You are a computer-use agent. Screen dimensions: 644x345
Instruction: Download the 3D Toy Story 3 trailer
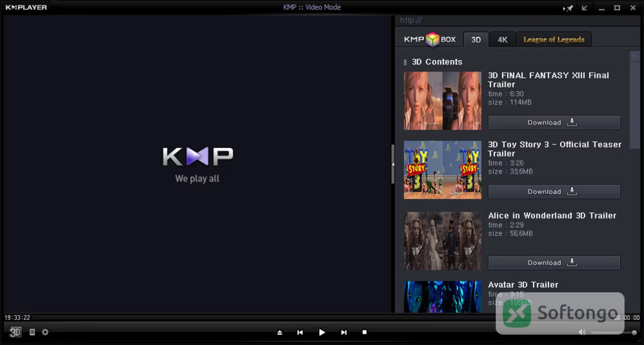click(554, 192)
